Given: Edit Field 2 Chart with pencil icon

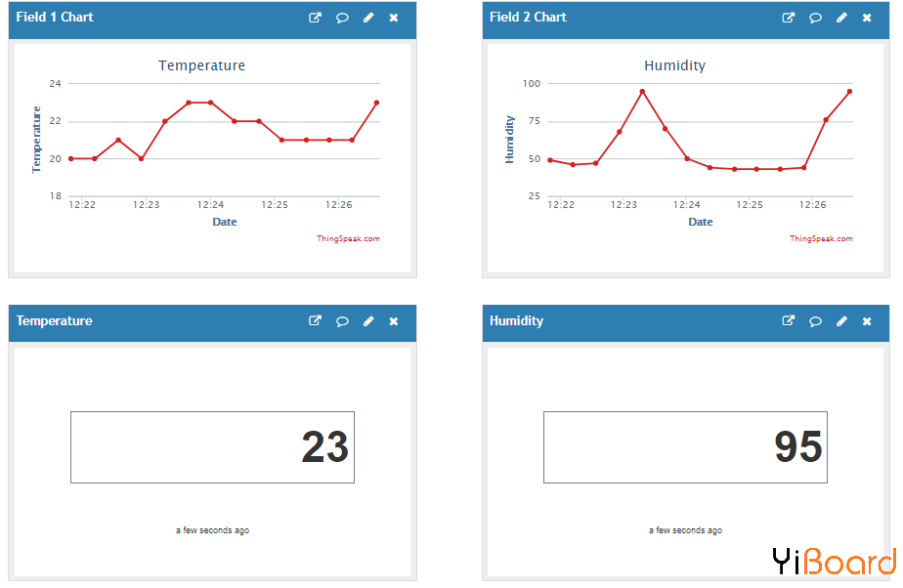Looking at the screenshot, I should pos(842,18).
